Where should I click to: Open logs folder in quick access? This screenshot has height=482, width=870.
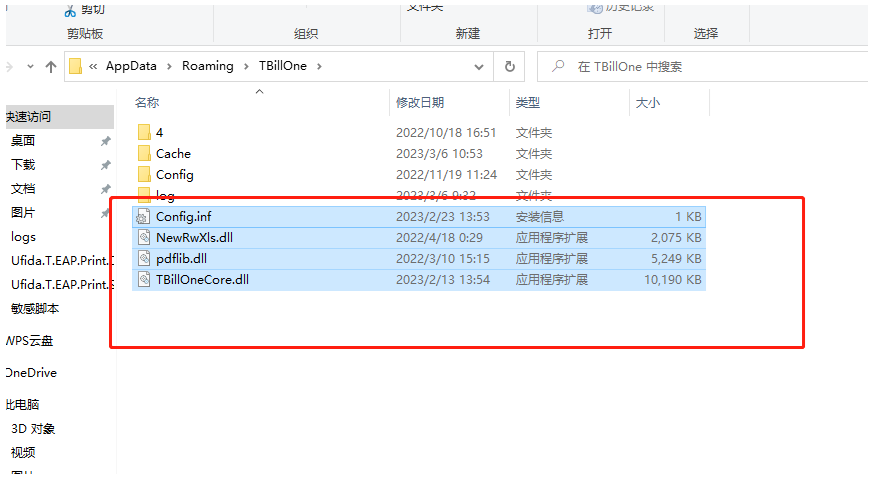(x=23, y=237)
